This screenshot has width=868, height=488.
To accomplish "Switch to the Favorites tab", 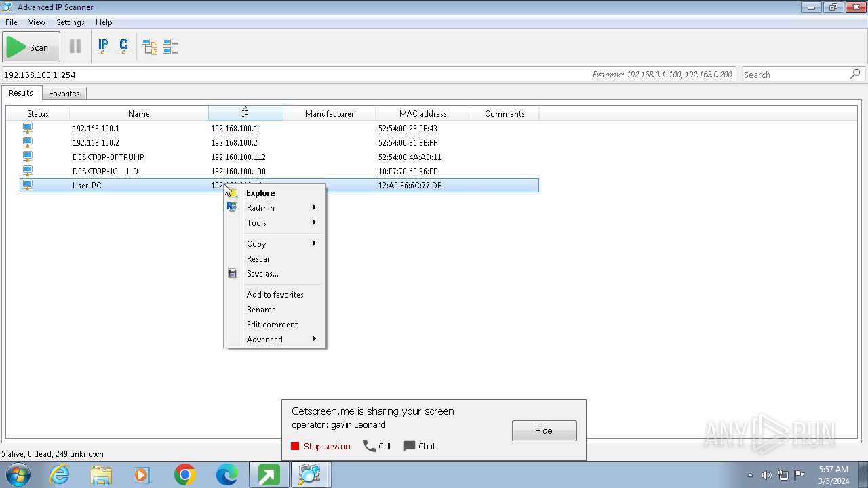I will pos(64,94).
